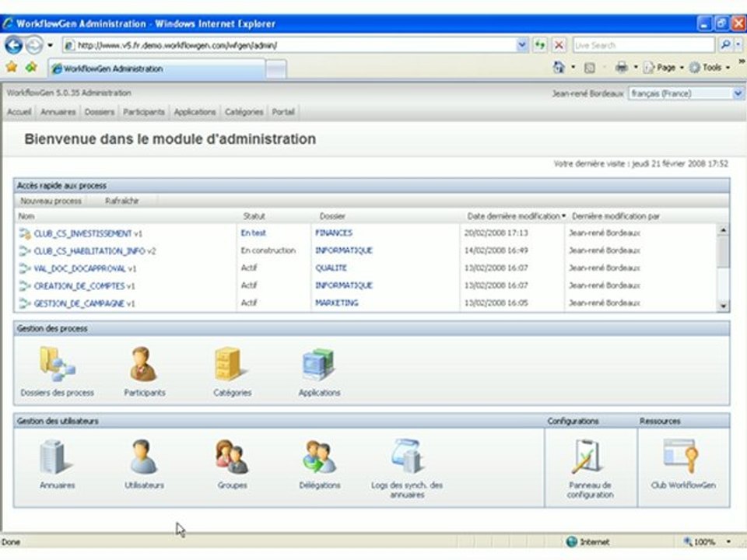
Task: Open the Home button dropdown arrow
Action: [x=573, y=68]
